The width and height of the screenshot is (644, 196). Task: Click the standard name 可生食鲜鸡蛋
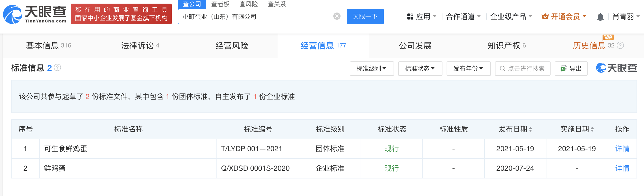[66, 149]
